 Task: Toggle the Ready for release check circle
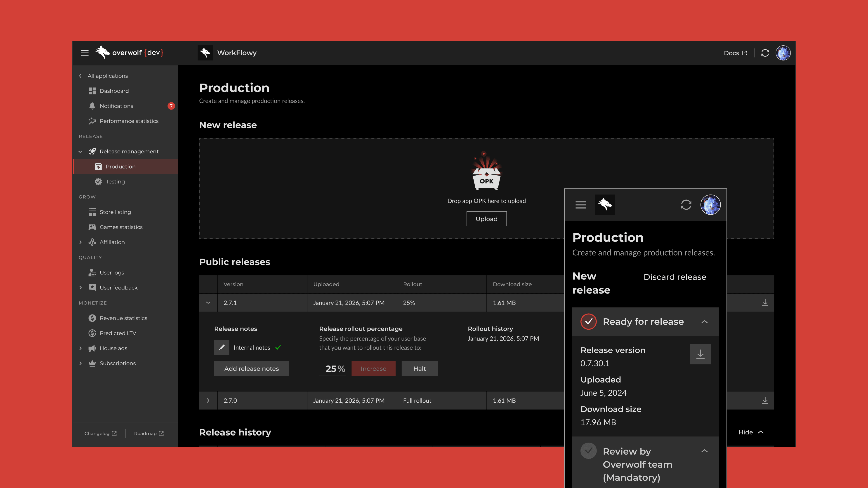tap(588, 322)
